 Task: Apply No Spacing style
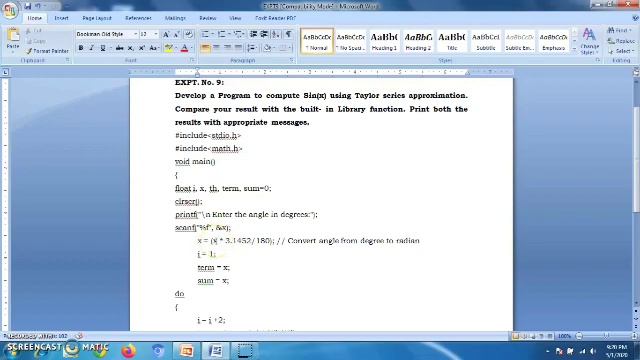coord(351,41)
